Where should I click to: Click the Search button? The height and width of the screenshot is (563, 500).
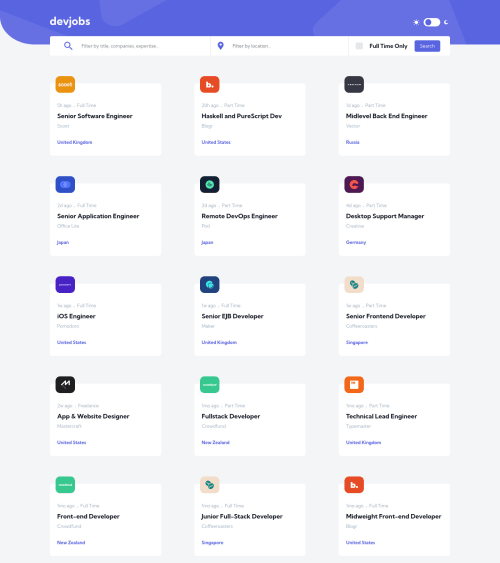click(x=427, y=46)
